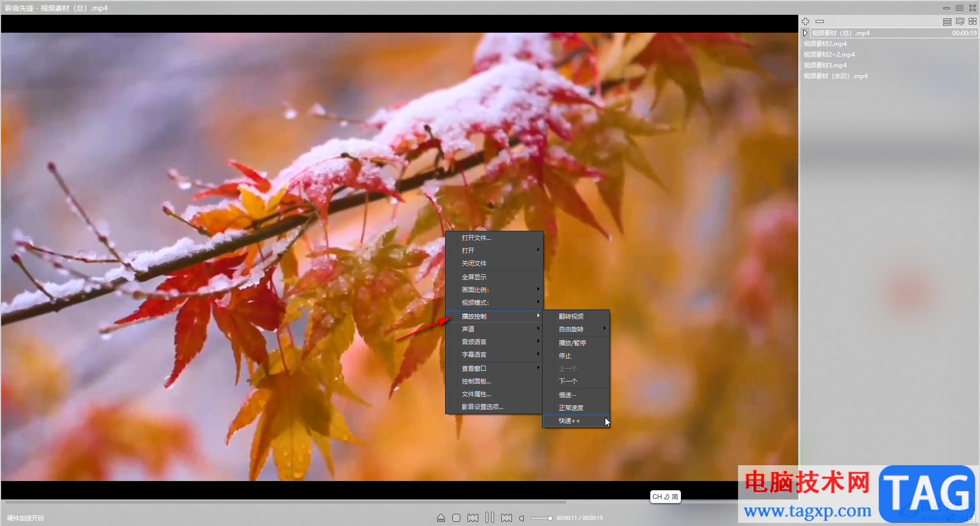The height and width of the screenshot is (526, 980).
Task: Click the play arrow beside 视频素材（总）.mp4
Action: click(805, 33)
